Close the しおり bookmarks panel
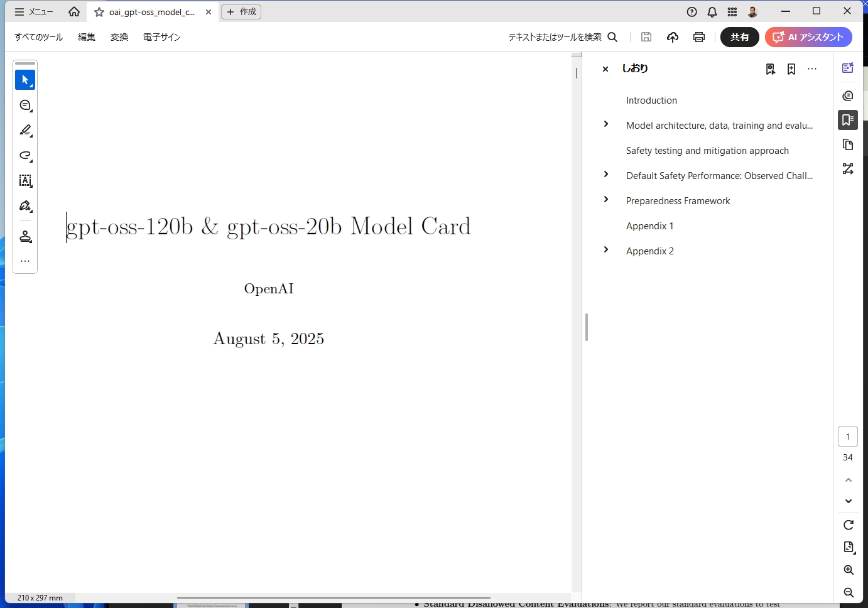Viewport: 868px width, 608px height. [605, 69]
